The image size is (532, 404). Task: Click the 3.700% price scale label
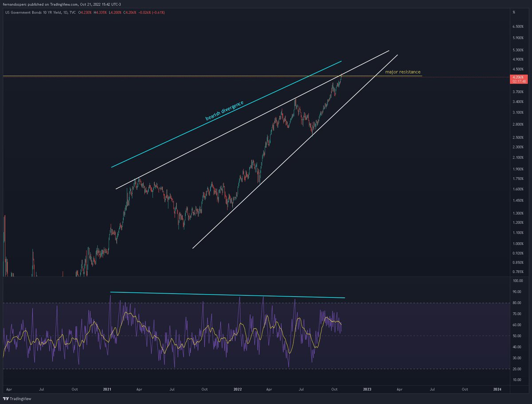click(x=518, y=92)
